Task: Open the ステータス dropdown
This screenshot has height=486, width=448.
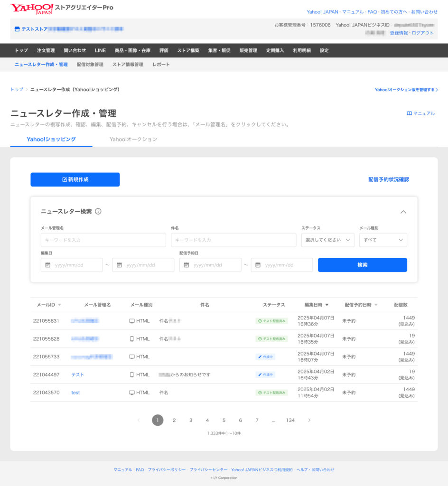Action: pos(327,240)
